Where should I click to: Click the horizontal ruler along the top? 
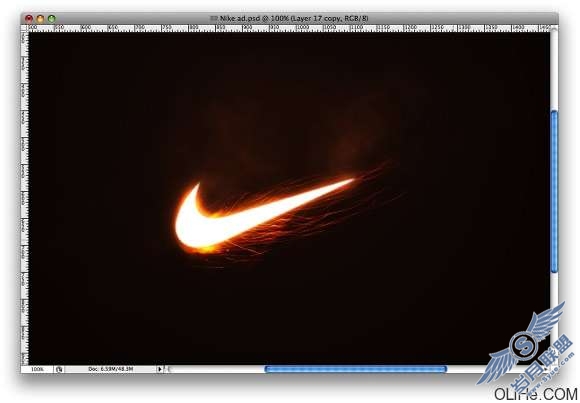pos(289,28)
